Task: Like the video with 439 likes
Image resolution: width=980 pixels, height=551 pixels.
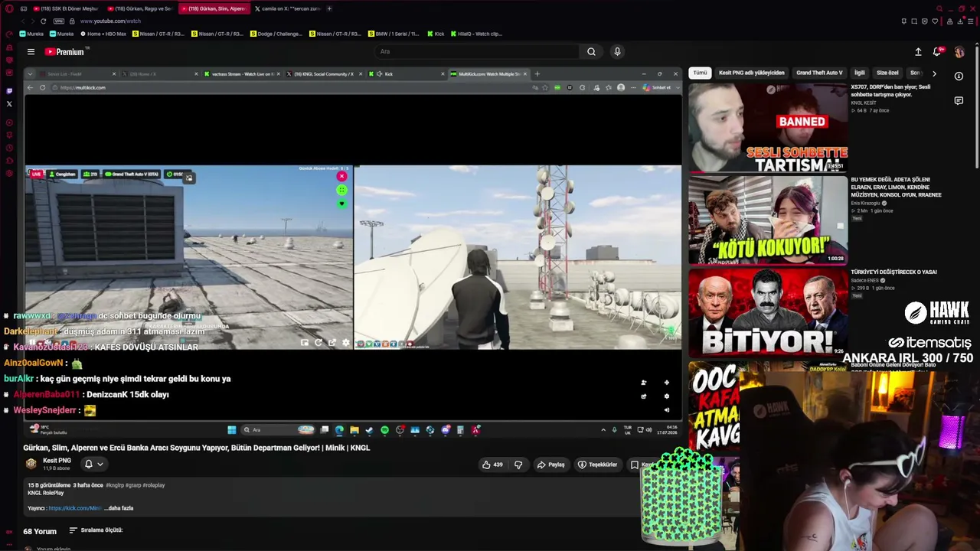Action: (x=492, y=465)
